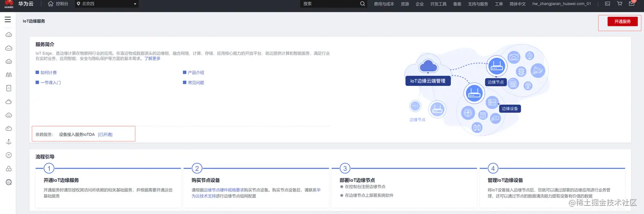This screenshot has height=214, width=644.
Task: Click the sidebar cloud-with-dots icon
Action: click(x=9, y=48)
